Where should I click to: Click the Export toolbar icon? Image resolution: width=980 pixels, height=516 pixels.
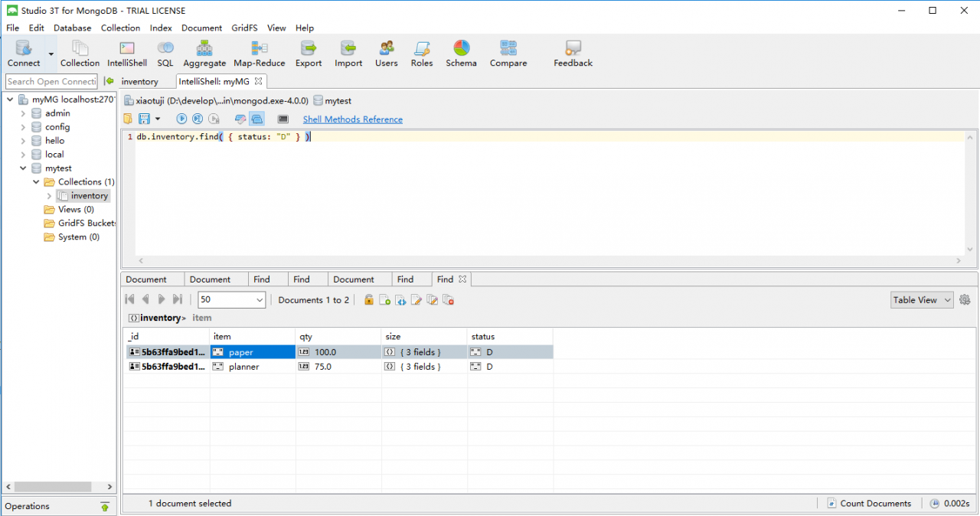coord(309,54)
